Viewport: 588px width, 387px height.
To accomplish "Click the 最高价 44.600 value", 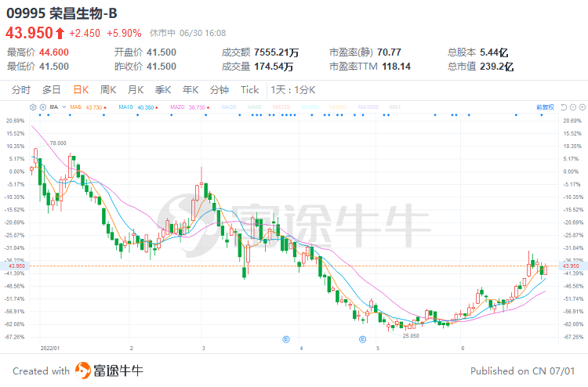I will pyautogui.click(x=54, y=52).
